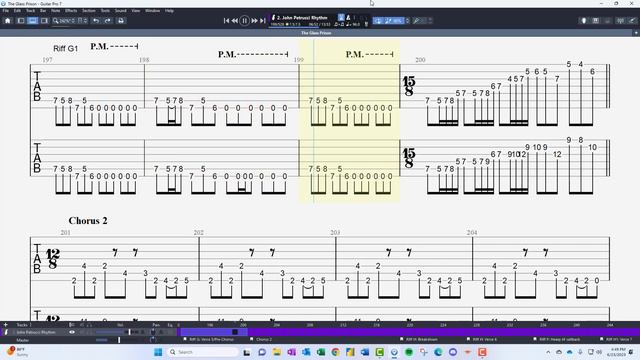Open the Tools menu
The width and height of the screenshot is (640, 360).
click(105, 11)
